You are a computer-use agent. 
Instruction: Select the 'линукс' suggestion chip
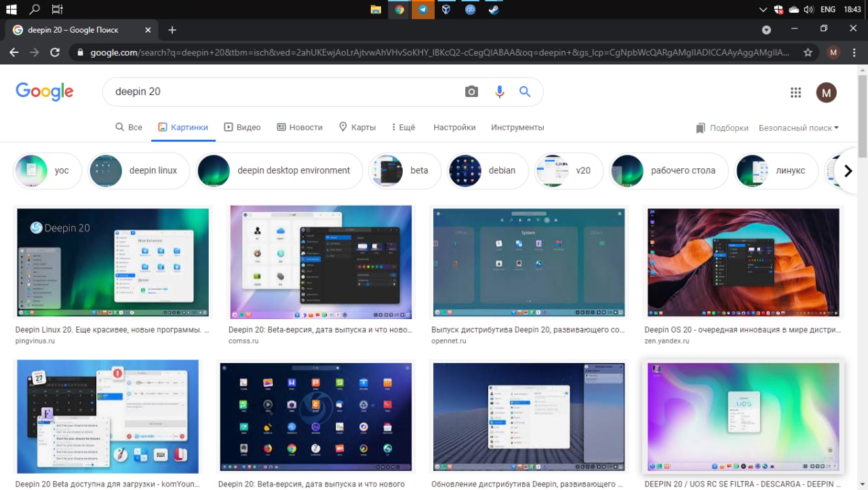tap(776, 170)
